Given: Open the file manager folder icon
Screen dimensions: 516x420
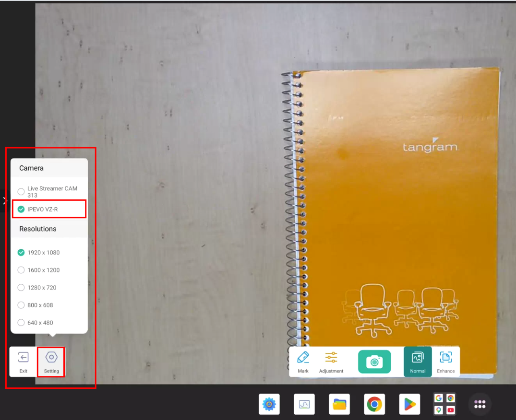Looking at the screenshot, I should tap(339, 404).
